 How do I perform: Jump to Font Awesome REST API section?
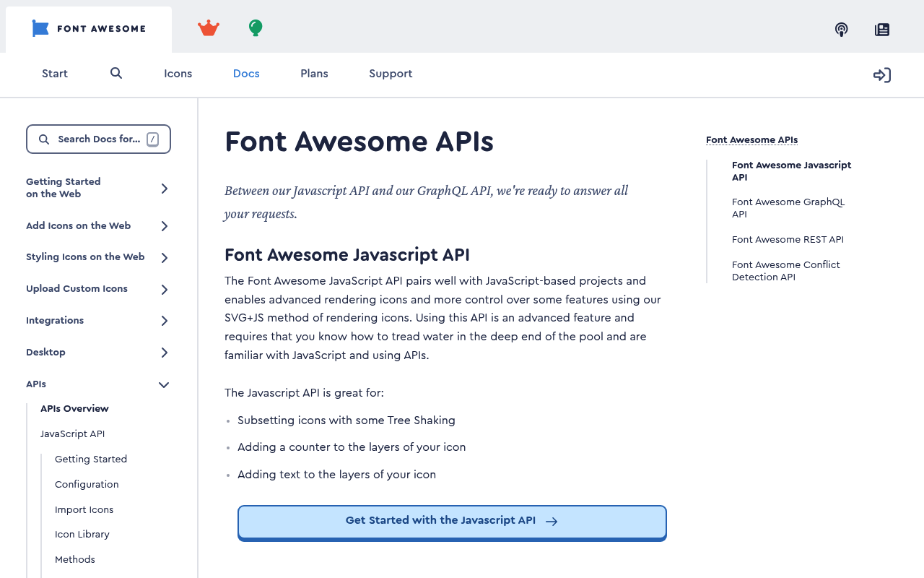pyautogui.click(x=788, y=240)
